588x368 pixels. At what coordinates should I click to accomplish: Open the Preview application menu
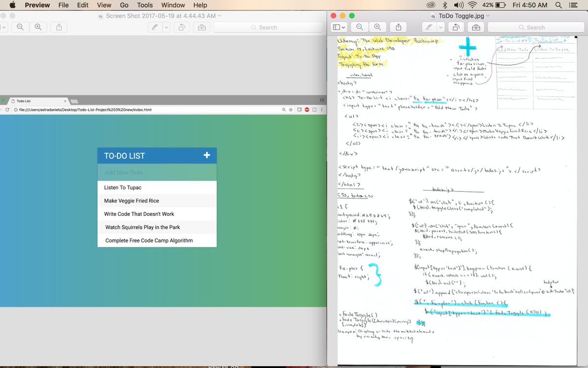[x=37, y=5]
